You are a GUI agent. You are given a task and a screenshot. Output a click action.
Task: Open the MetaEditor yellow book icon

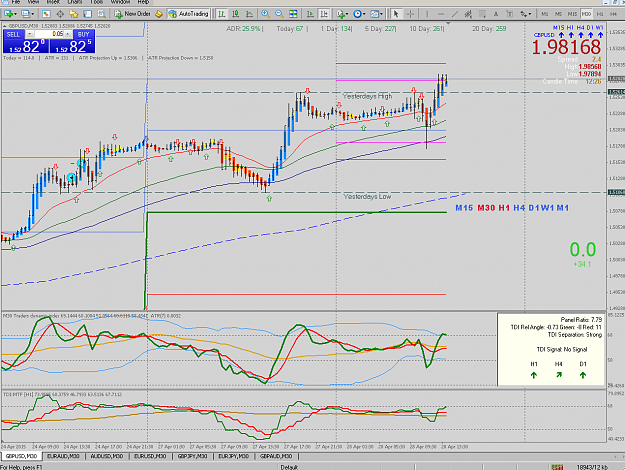pyautogui.click(x=159, y=14)
